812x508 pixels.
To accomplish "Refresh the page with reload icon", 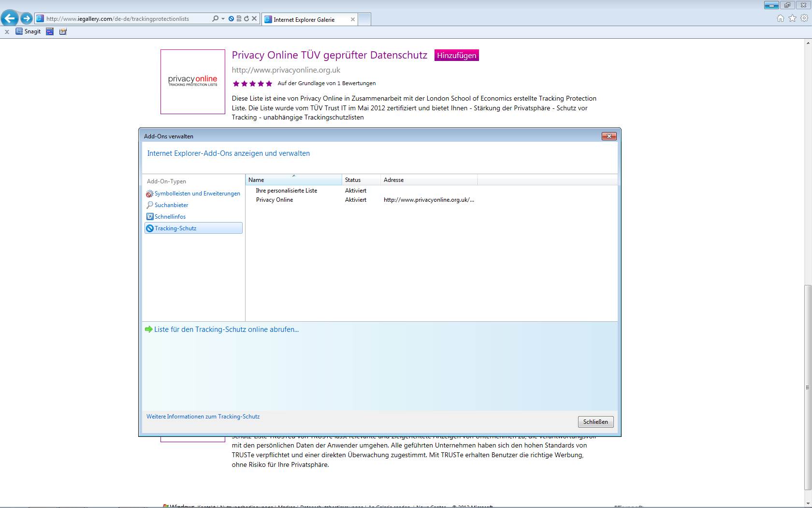I will point(246,18).
